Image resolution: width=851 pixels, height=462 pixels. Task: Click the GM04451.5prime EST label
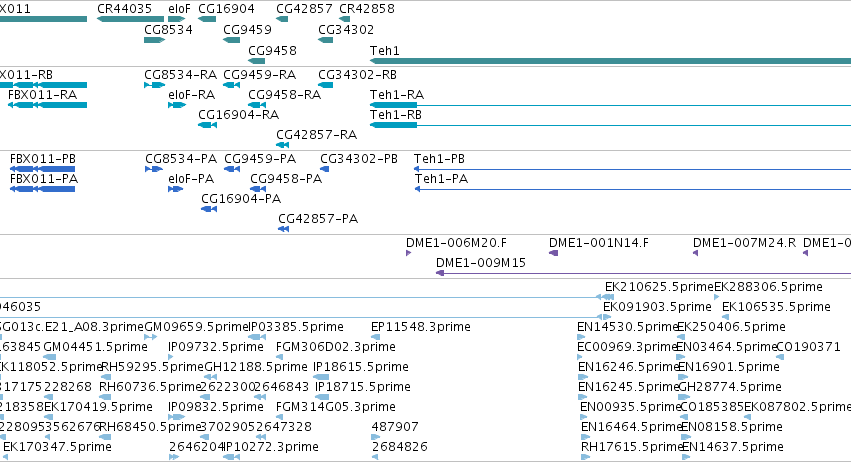(95, 347)
